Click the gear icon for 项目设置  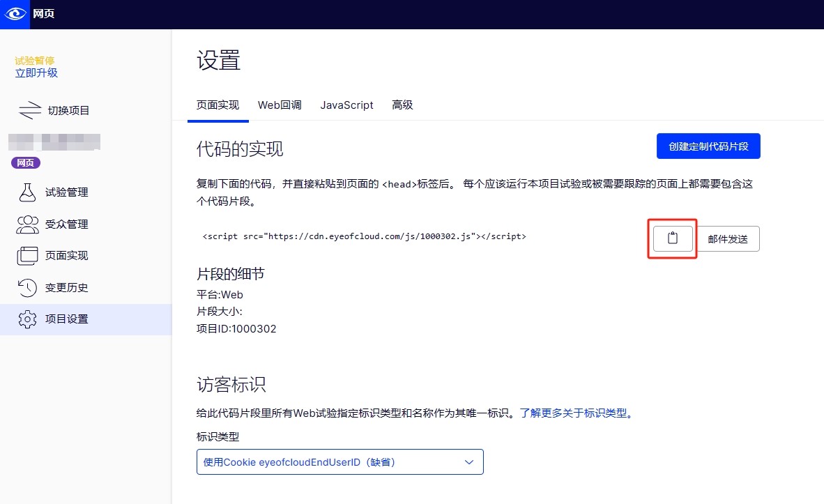point(27,319)
